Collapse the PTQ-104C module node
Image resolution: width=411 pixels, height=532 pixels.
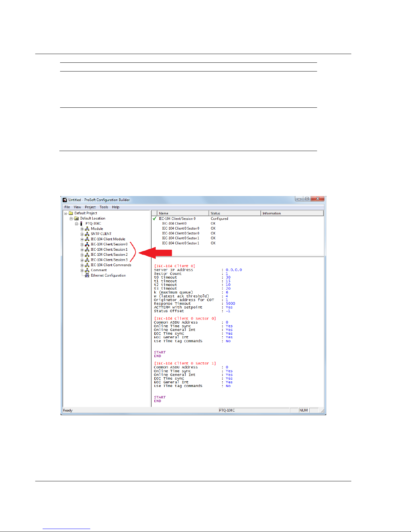[x=76, y=224]
